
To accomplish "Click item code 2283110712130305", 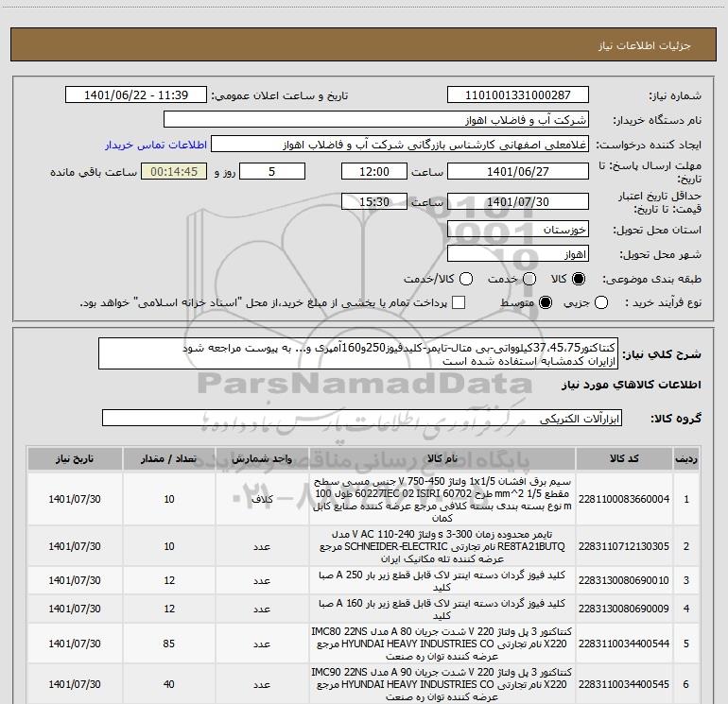I will (x=624, y=546).
